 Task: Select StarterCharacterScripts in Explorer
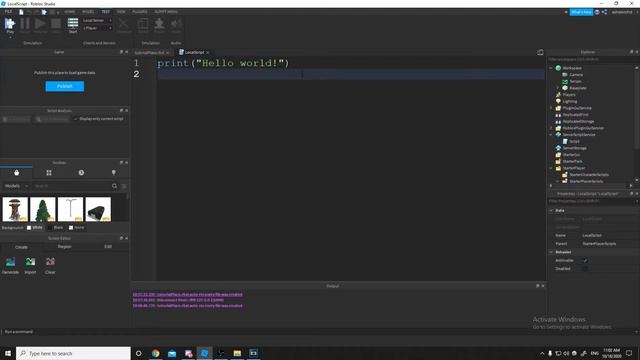[589, 175]
